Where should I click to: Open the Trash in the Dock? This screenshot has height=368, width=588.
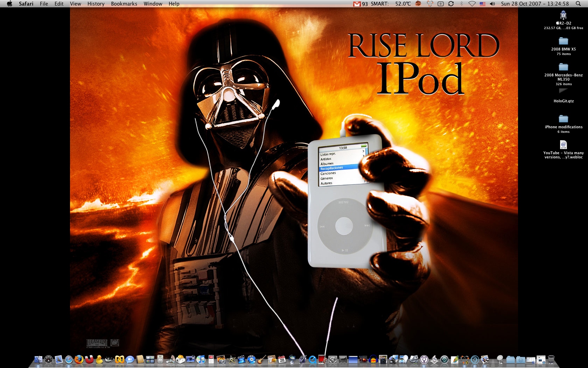(x=551, y=359)
